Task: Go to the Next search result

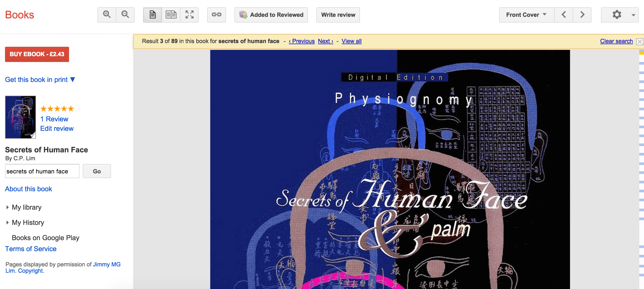Action: click(326, 41)
